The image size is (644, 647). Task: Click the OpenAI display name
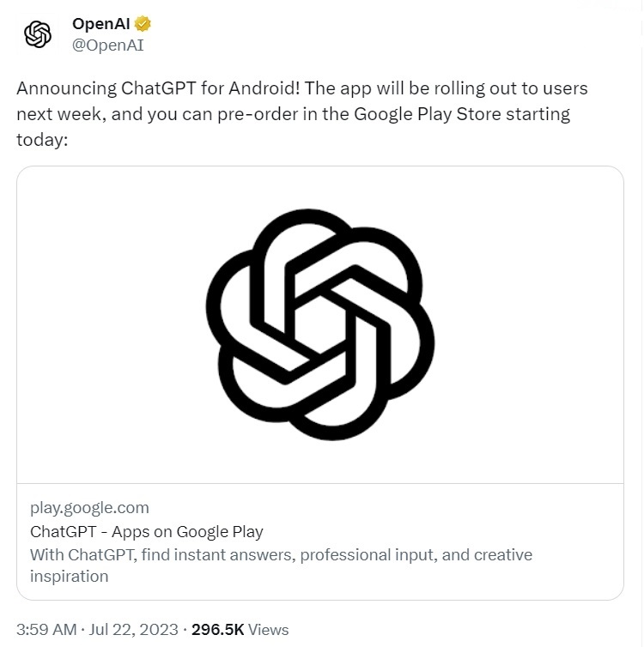pos(101,24)
